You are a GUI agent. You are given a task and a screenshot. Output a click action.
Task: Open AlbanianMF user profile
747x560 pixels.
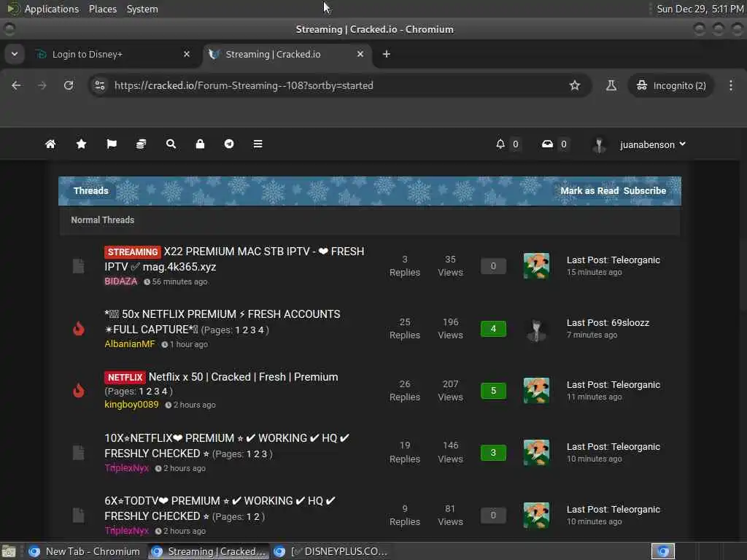tap(130, 344)
